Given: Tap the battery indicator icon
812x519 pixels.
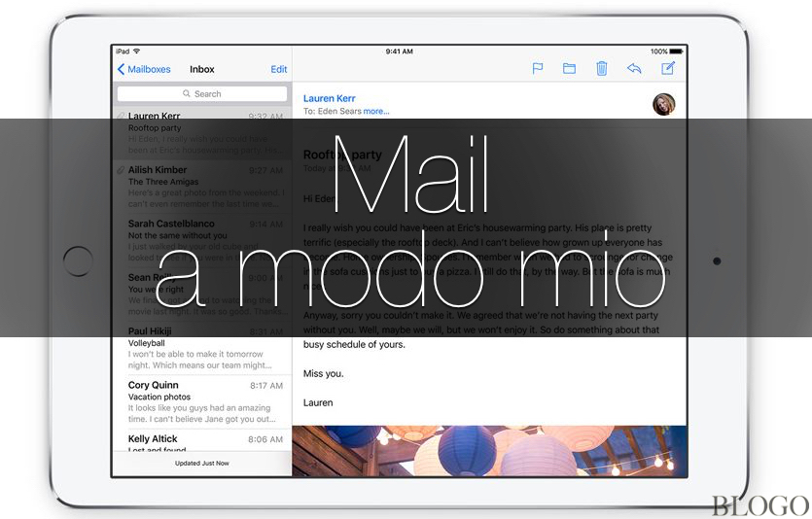Looking at the screenshot, I should (x=676, y=52).
